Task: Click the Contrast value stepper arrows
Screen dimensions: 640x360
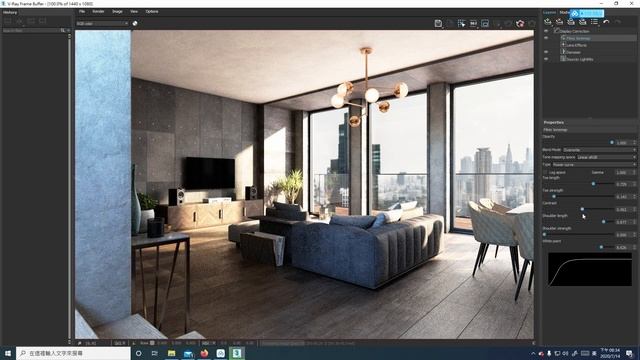Action: click(x=634, y=209)
